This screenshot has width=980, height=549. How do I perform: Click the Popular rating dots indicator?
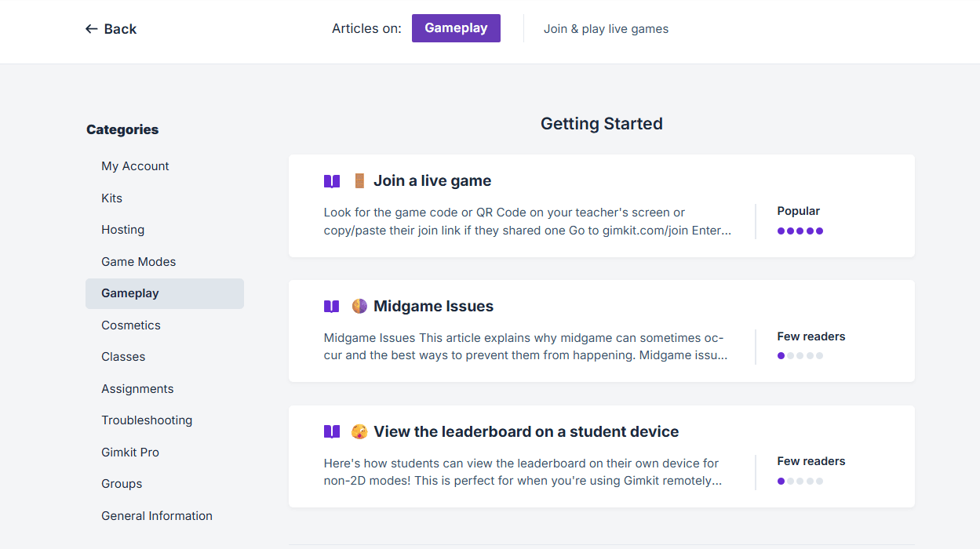coord(800,231)
